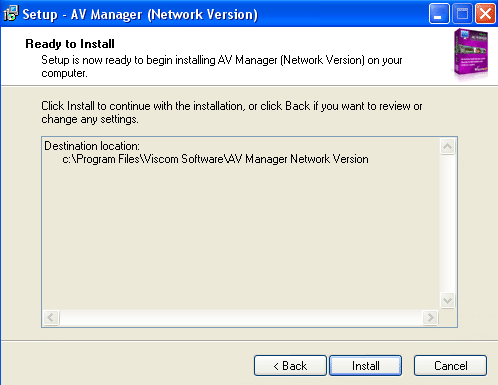
Task: Click the horizontal scrollbar track of the summary box
Action: click(241, 317)
